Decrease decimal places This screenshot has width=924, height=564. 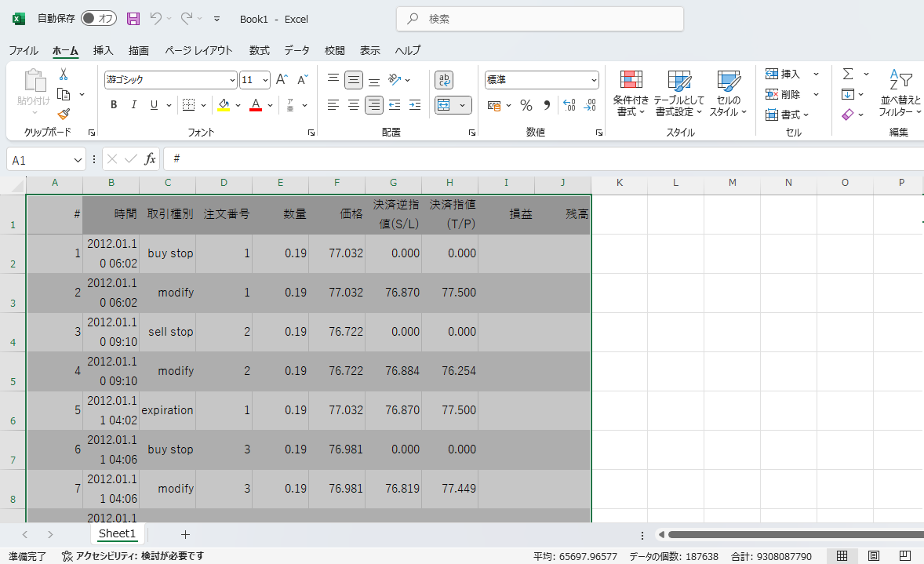590,105
